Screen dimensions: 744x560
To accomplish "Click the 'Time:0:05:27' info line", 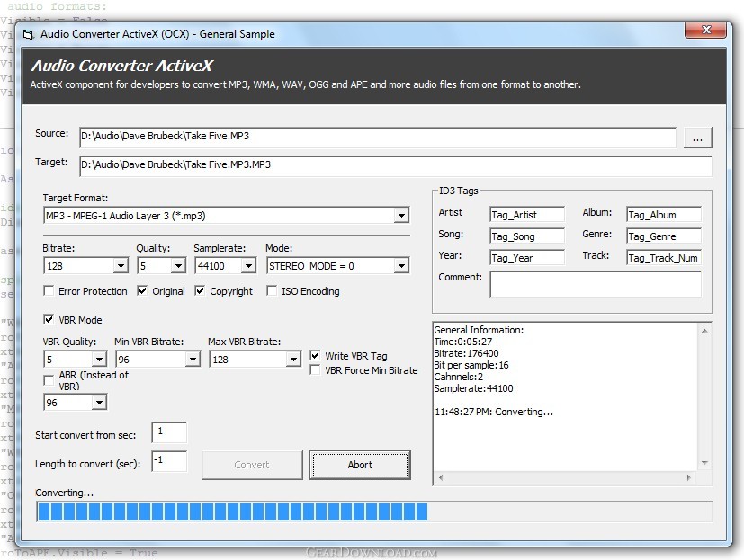I will point(463,342).
